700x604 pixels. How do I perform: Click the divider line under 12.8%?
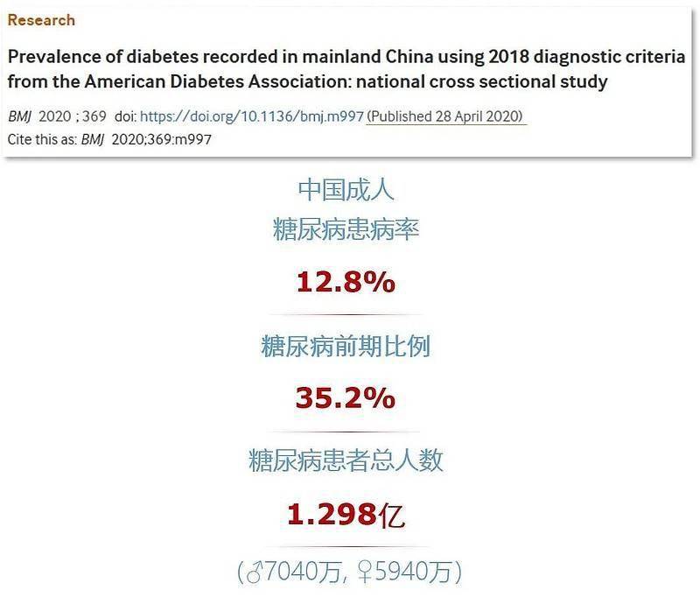click(x=346, y=314)
